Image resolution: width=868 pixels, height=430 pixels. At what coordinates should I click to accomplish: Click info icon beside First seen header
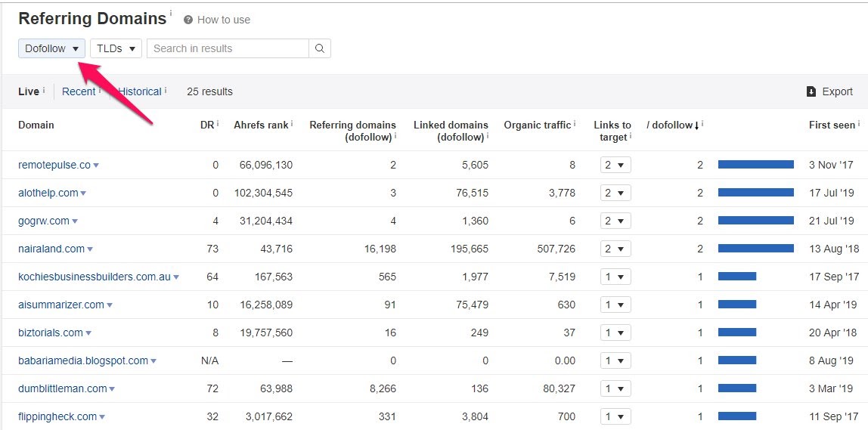click(859, 124)
